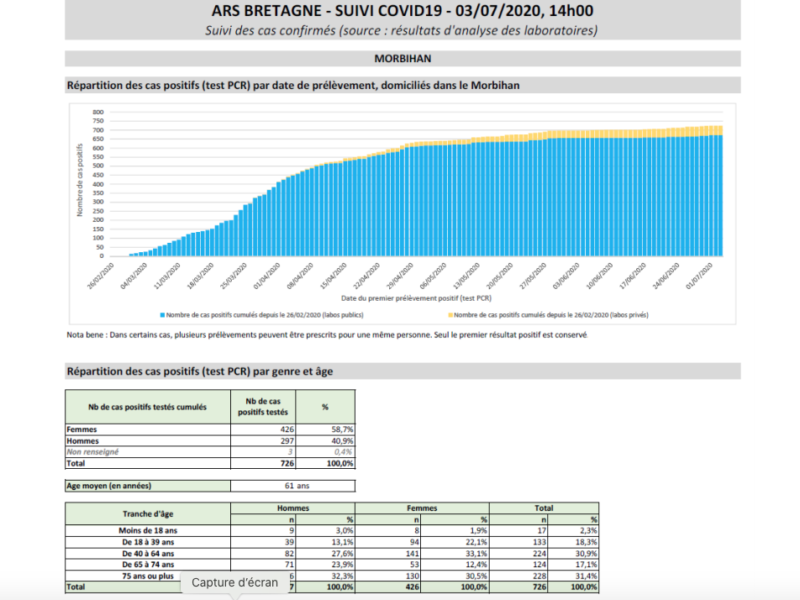Select the Hommes row count 297

tap(287, 441)
